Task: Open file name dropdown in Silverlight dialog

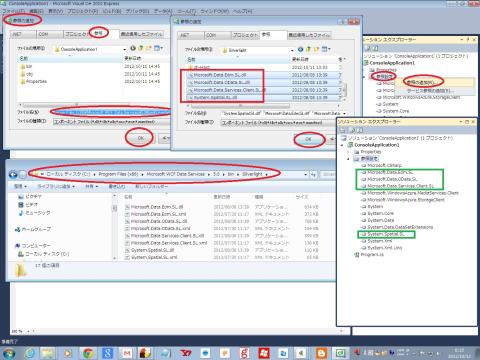Action: click(x=344, y=114)
